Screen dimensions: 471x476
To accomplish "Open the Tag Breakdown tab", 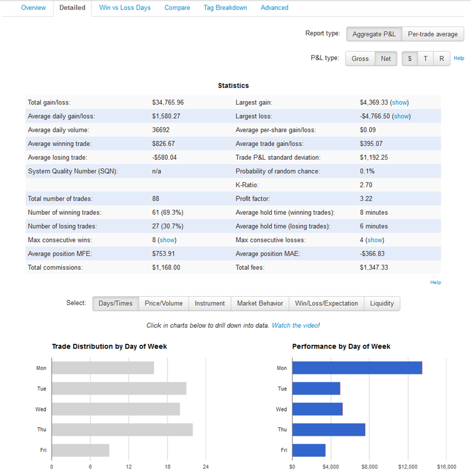I will point(225,8).
